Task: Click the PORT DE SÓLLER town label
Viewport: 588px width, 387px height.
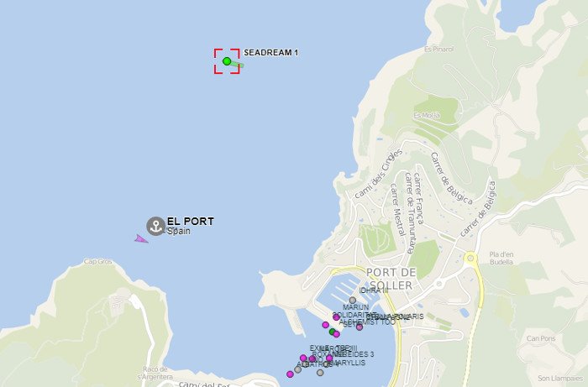Action: (x=391, y=279)
